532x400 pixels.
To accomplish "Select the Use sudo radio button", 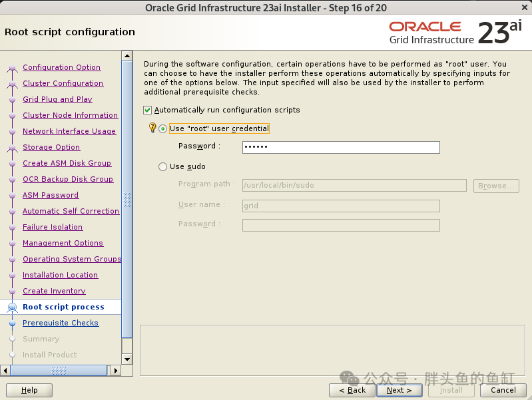I will coord(163,166).
